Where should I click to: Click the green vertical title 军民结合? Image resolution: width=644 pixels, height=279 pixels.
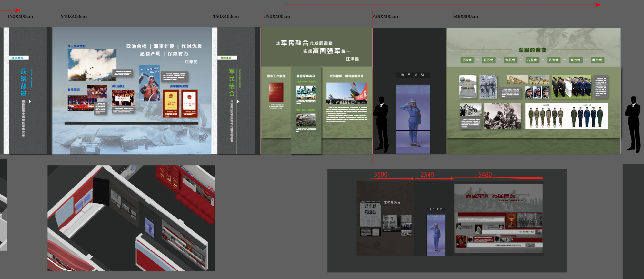[x=232, y=82]
